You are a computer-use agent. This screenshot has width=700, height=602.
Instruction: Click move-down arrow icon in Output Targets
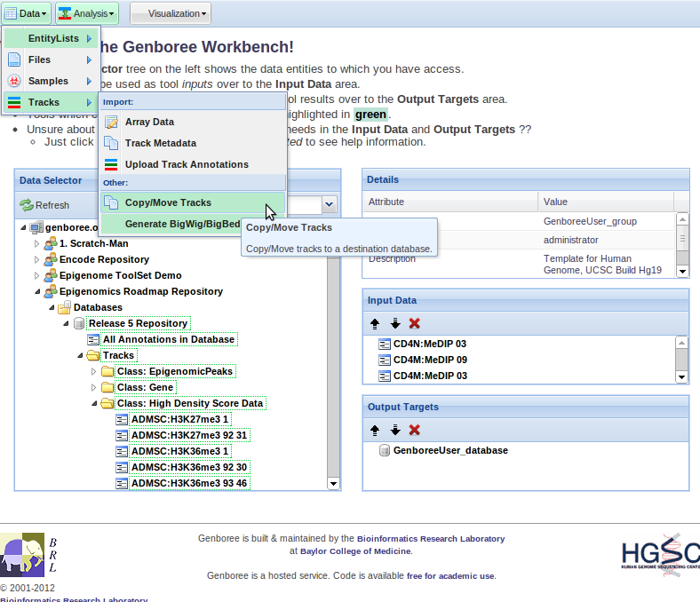tap(394, 430)
